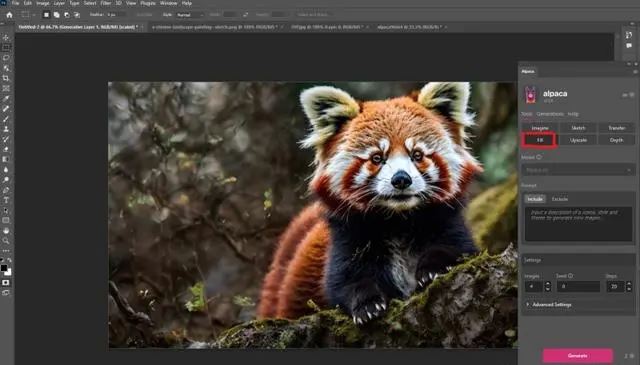
Task: Select the Brush tool
Action: [x=6, y=119]
